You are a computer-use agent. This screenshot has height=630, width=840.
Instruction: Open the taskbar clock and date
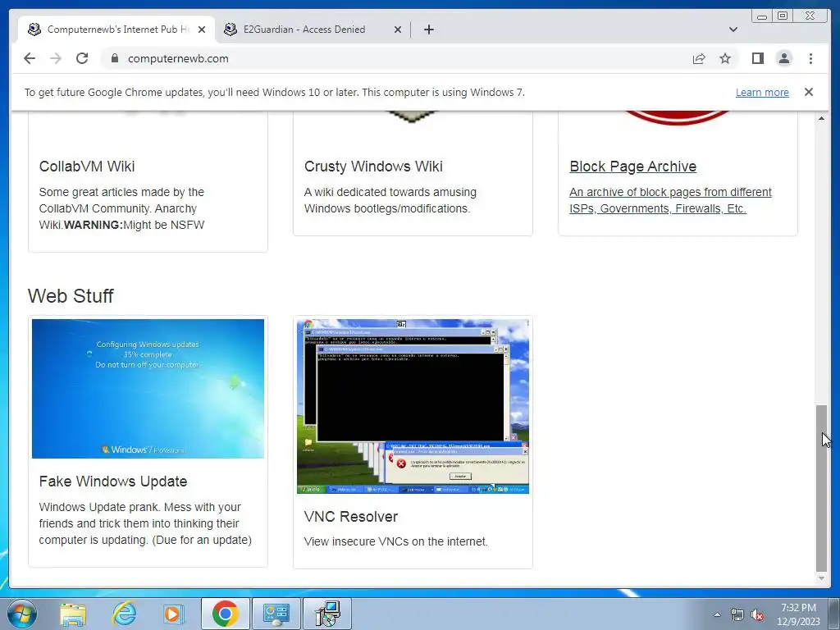pos(798,614)
